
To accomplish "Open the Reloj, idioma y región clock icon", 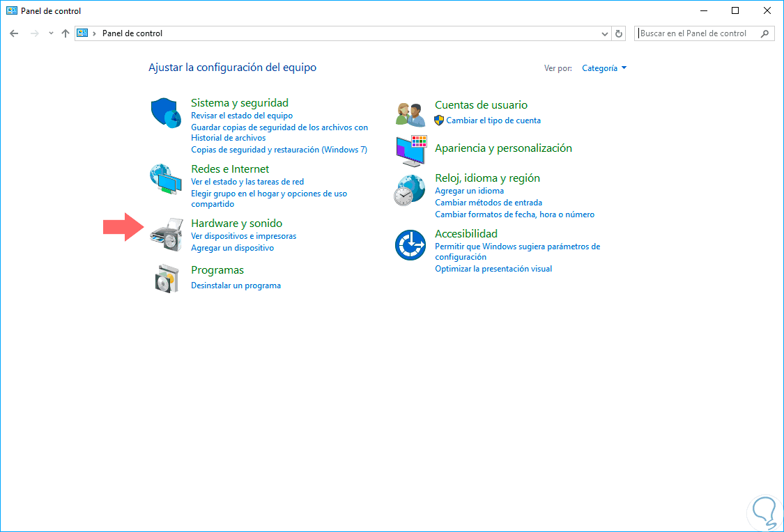I will pos(410,190).
